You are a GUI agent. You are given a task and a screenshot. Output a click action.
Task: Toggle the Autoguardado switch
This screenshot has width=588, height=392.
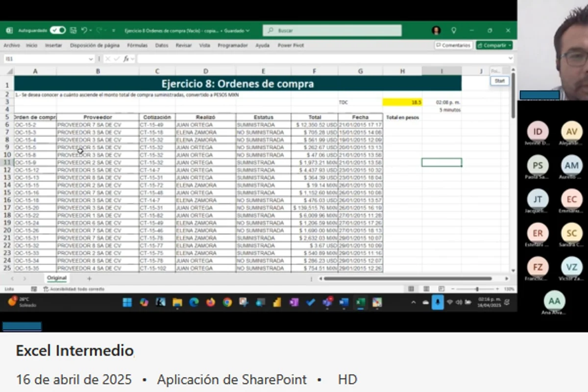[x=57, y=30]
